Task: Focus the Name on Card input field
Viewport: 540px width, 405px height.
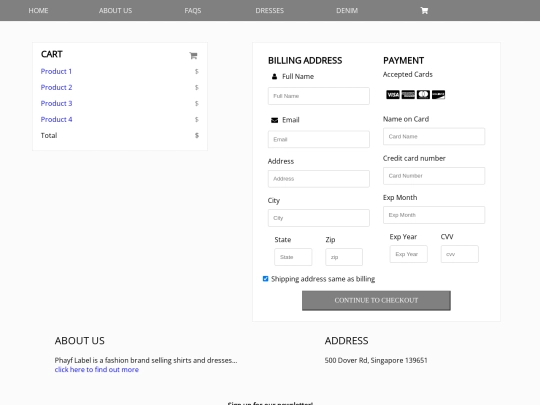Action: 434,136
